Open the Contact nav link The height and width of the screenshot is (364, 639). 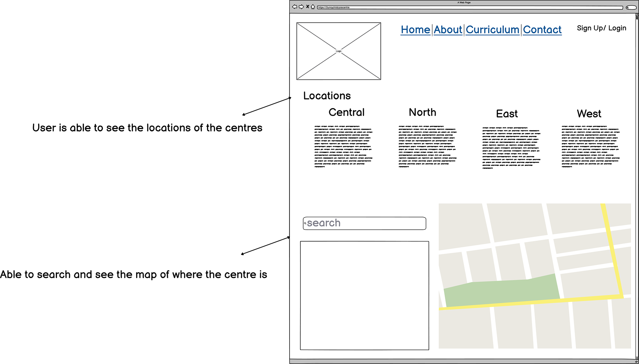coord(542,30)
